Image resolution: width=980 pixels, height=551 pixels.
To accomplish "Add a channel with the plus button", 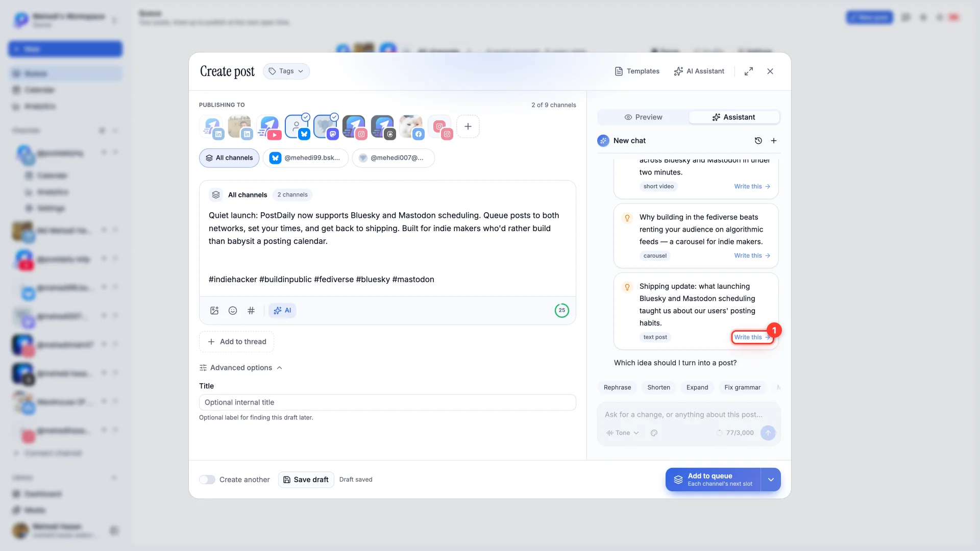I will [468, 127].
